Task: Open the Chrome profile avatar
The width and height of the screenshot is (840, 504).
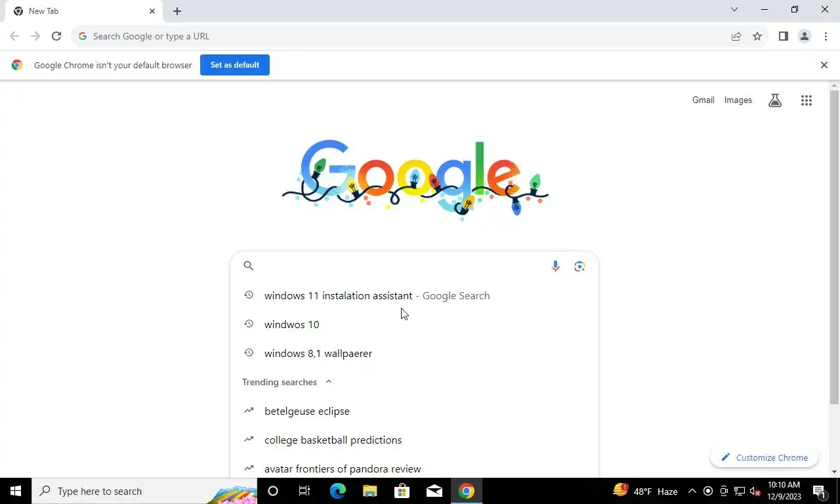Action: (805, 36)
